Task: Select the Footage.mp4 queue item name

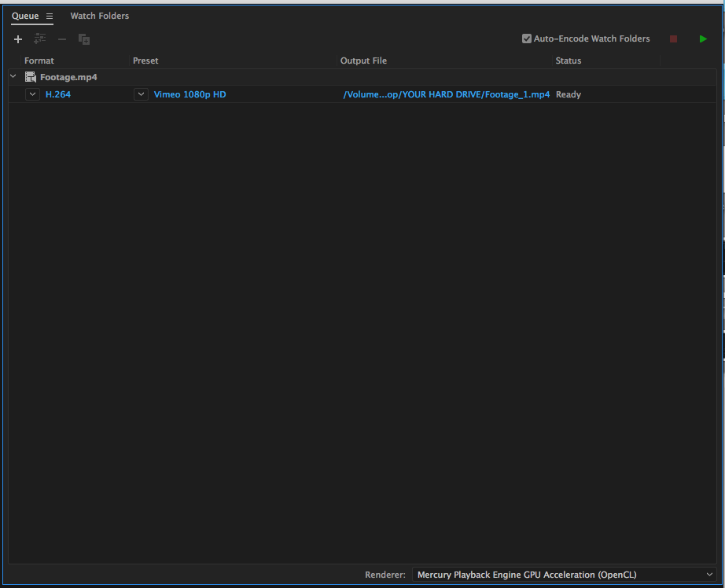Action: click(68, 77)
